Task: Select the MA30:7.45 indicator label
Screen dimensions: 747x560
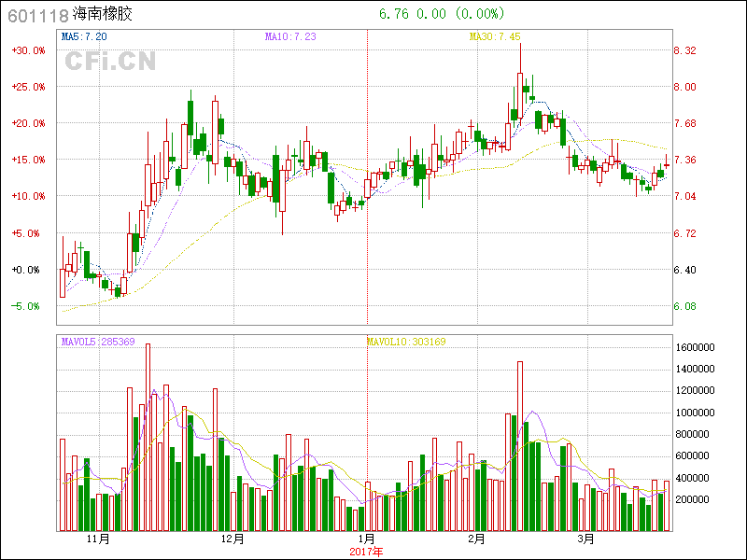Action: [x=494, y=36]
